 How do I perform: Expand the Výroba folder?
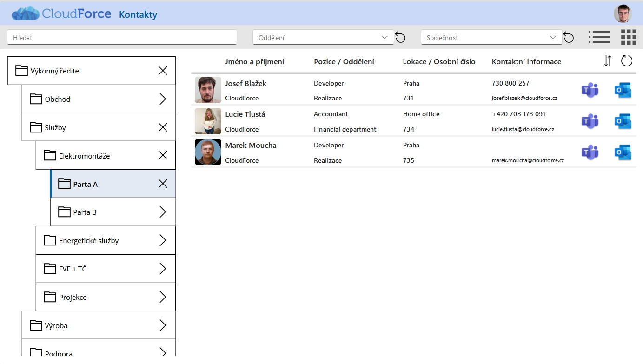coord(163,325)
